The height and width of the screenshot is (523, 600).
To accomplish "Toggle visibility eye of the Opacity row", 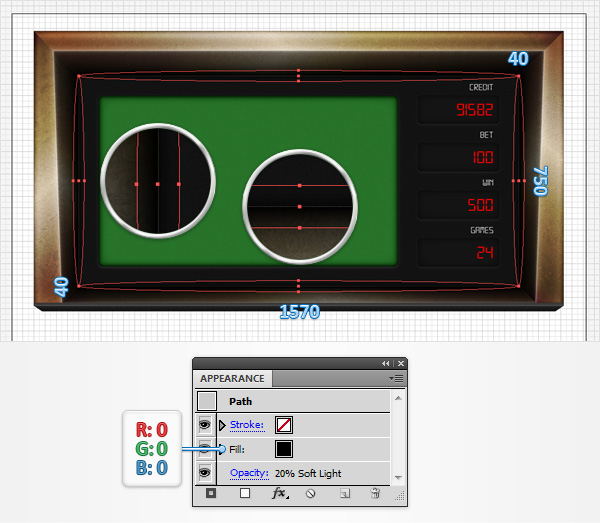I will click(x=205, y=473).
